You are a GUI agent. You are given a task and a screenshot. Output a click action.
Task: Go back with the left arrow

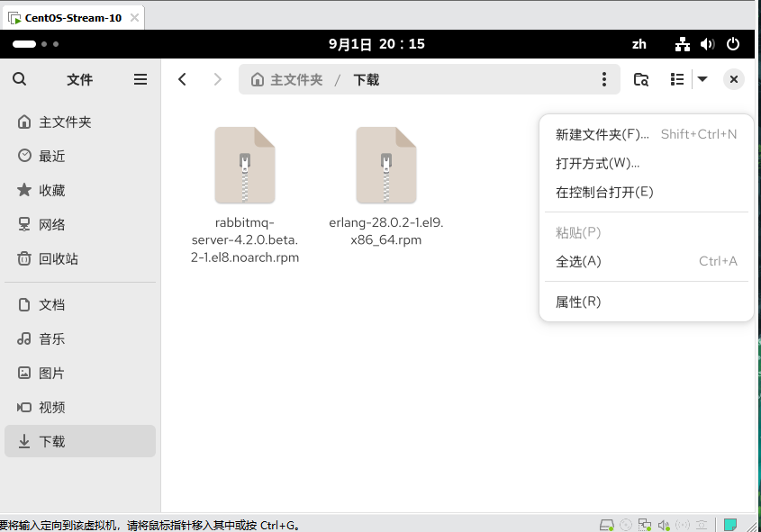pos(182,79)
